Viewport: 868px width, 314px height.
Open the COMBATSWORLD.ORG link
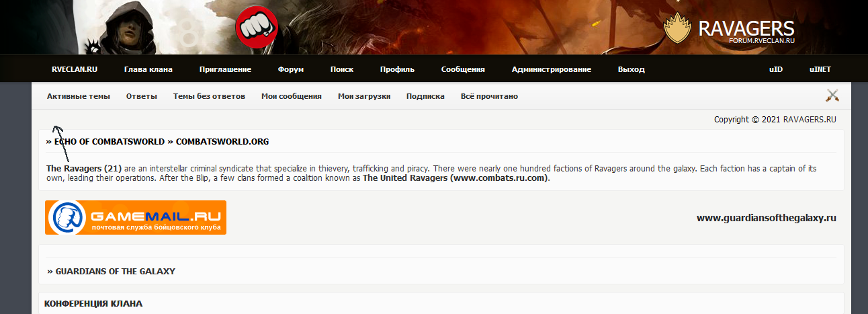(x=222, y=142)
